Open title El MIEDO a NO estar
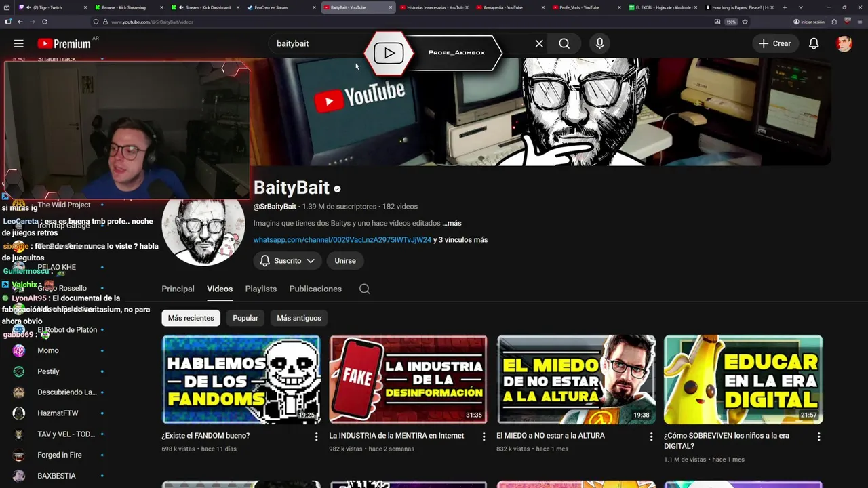 tap(551, 436)
